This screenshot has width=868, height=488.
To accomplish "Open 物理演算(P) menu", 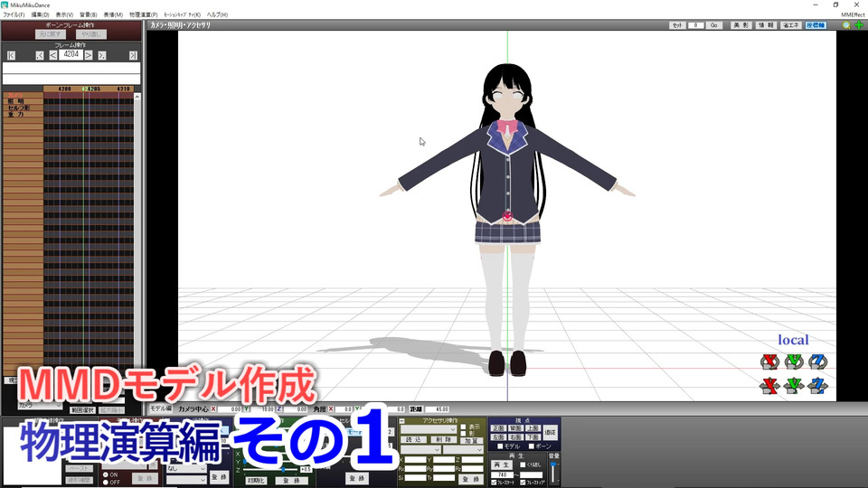I will click(144, 15).
